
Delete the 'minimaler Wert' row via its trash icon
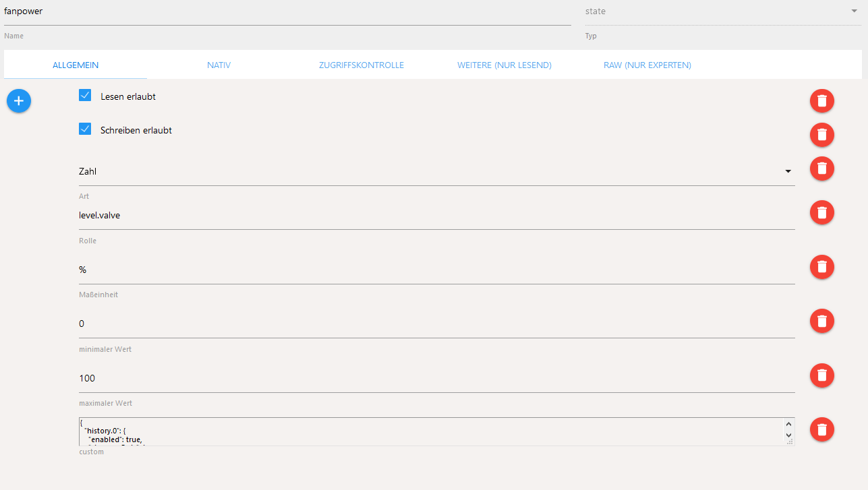click(x=821, y=321)
